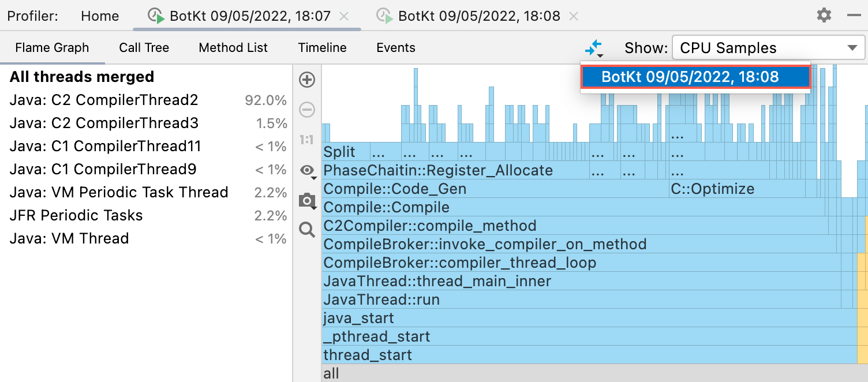Minimize the Profiler tool window
This screenshot has width=868, height=382.
(854, 16)
